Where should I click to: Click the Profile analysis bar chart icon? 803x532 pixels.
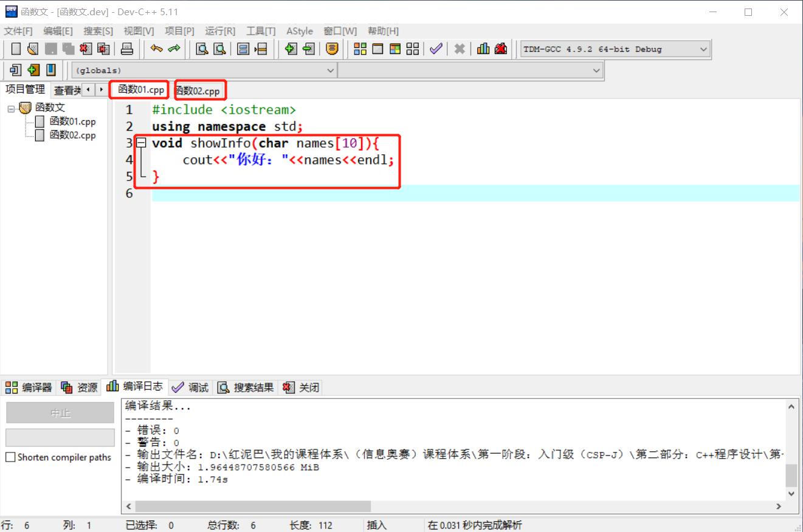[483, 49]
